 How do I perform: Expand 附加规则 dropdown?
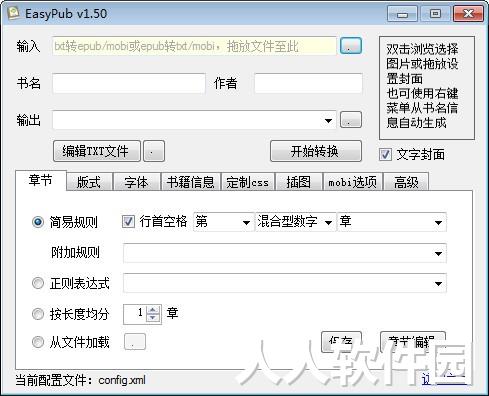[x=438, y=254]
